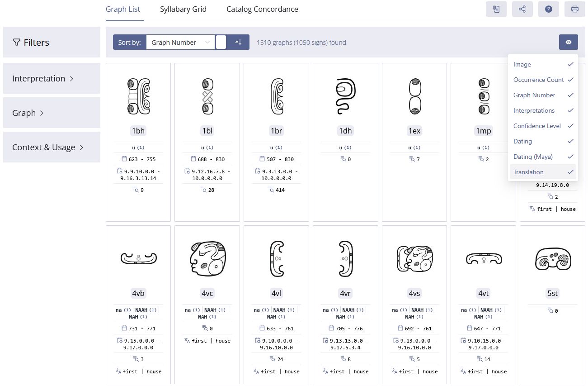Click the translation icon under graph 4vc
Viewport: 588px width, 386px height.
coord(188,340)
